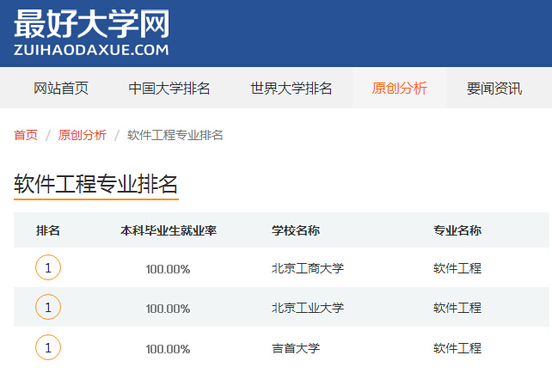Select the 原创分析 navigation tab

pyautogui.click(x=399, y=89)
